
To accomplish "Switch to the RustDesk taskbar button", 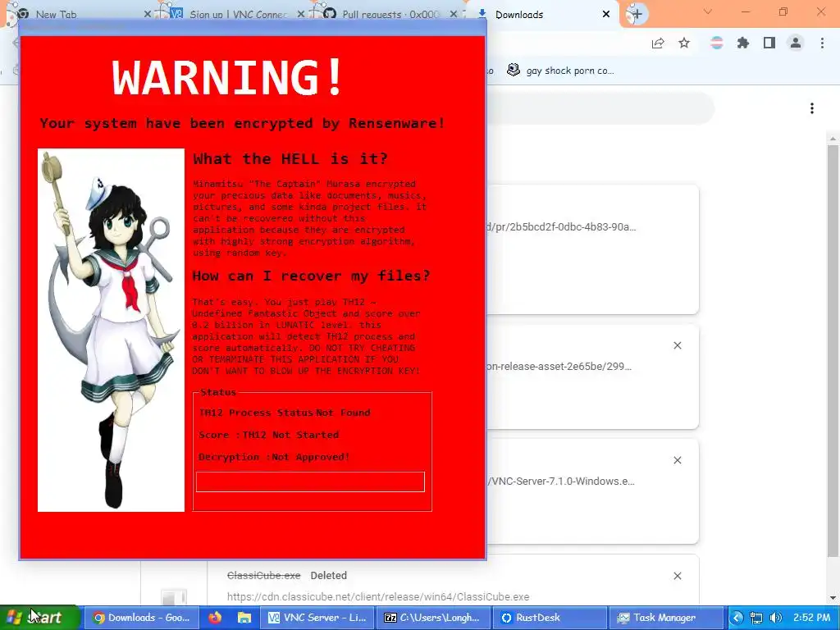I will 550,618.
